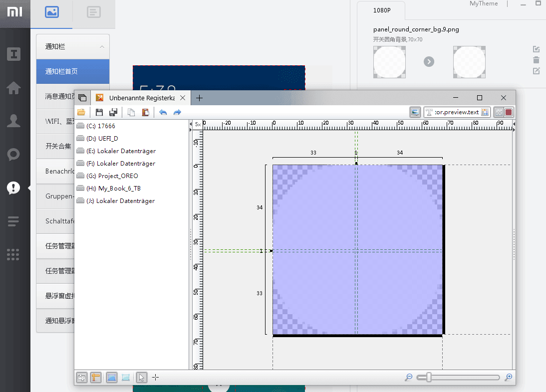Image resolution: width=546 pixels, height=392 pixels.
Task: Add a new tab with plus button
Action: pos(199,98)
